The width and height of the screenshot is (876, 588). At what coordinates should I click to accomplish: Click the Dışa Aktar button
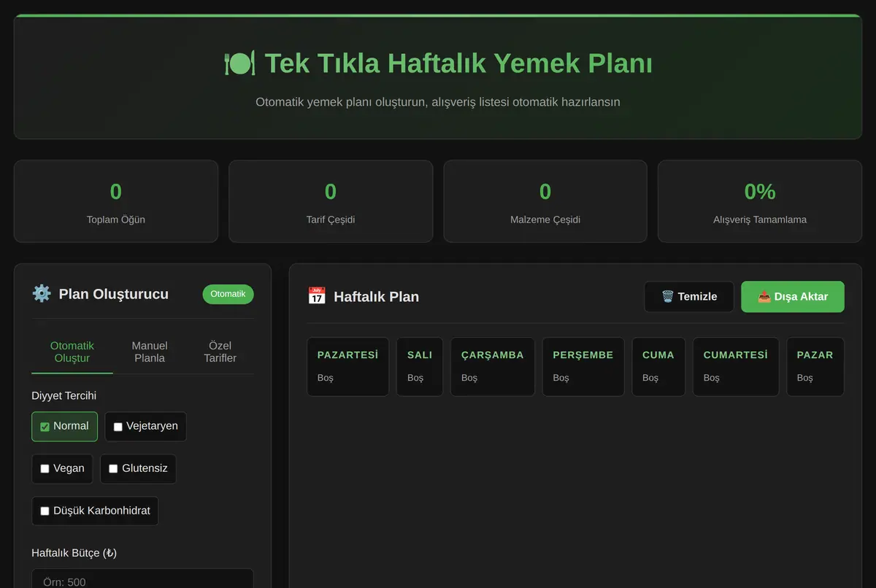tap(793, 297)
